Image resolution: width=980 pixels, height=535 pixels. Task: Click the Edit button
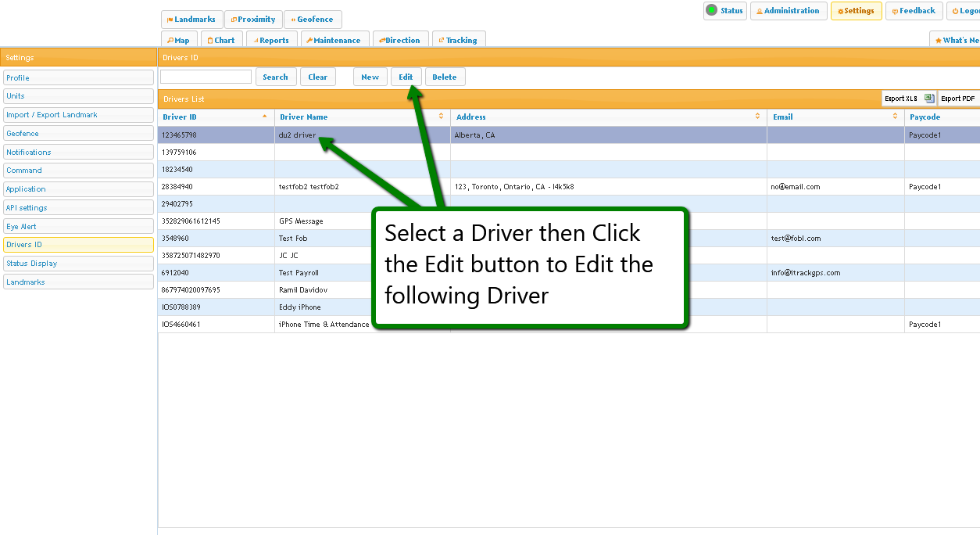tap(406, 77)
